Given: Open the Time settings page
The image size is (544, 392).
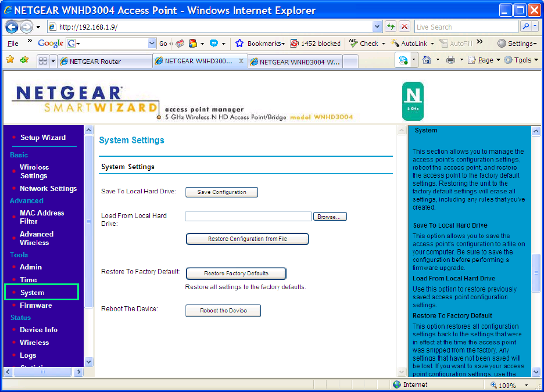Looking at the screenshot, I should (x=28, y=280).
